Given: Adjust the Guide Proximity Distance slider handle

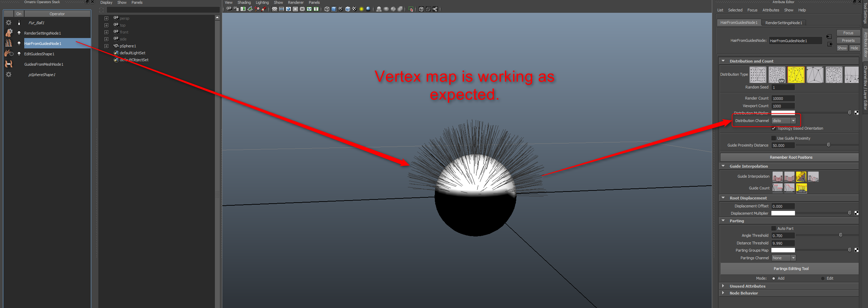Looking at the screenshot, I should (829, 145).
